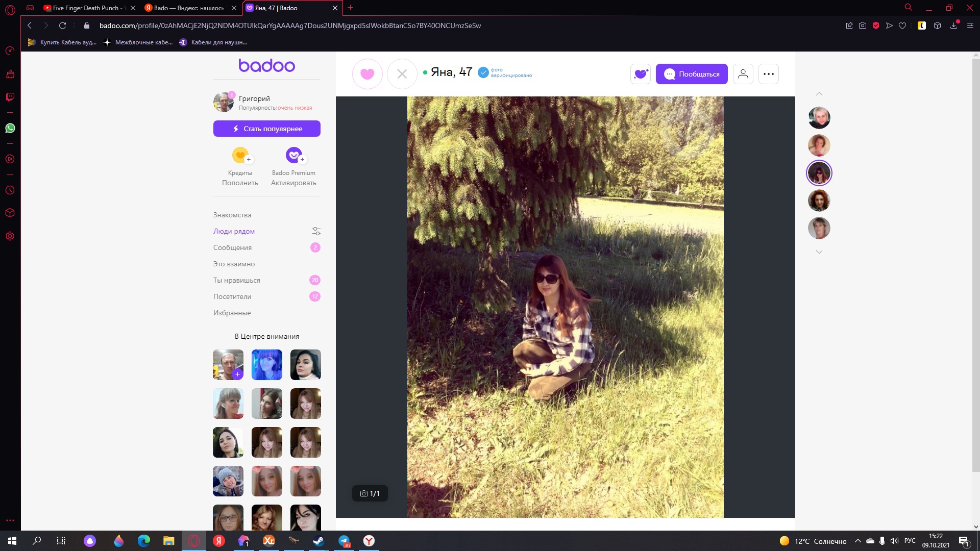
Task: Select the red-haired woman profile thumbnail
Action: click(819, 201)
